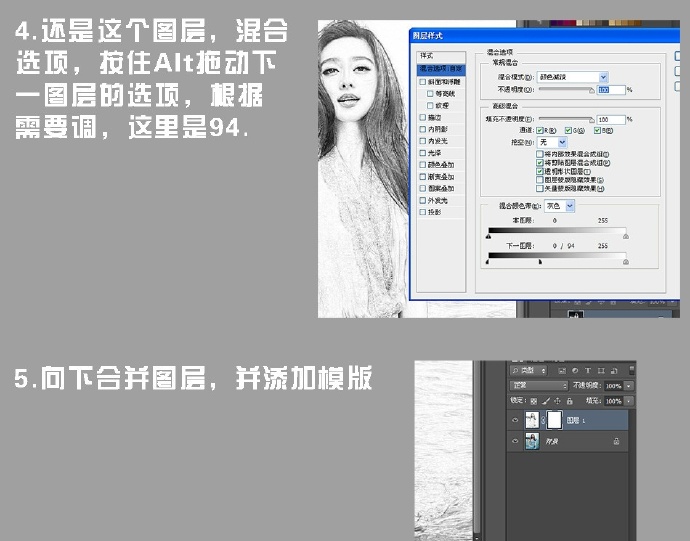This screenshot has height=541, width=690.
Task: Toggle visibility of the 背景 layer
Action: pyautogui.click(x=515, y=441)
